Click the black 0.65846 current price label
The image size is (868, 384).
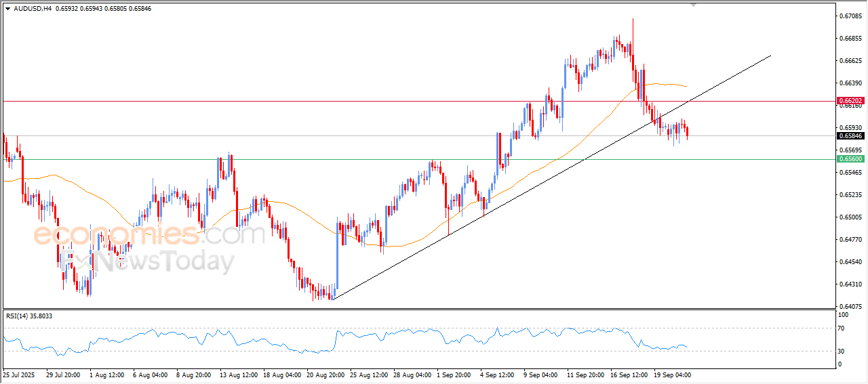[x=850, y=135]
